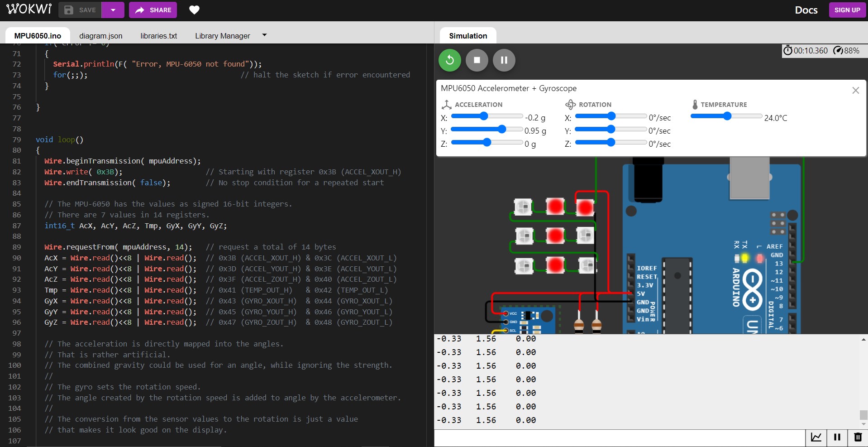Screen dimensions: 868x447
Task: Select the bottom-left unlit NeoPixel LED
Action: tap(524, 265)
